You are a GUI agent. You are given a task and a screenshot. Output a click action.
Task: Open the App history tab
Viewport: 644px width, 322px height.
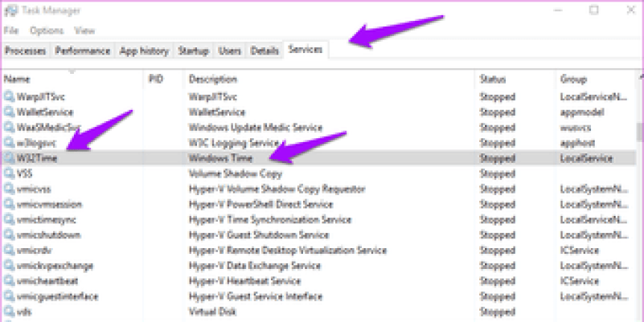point(144,51)
